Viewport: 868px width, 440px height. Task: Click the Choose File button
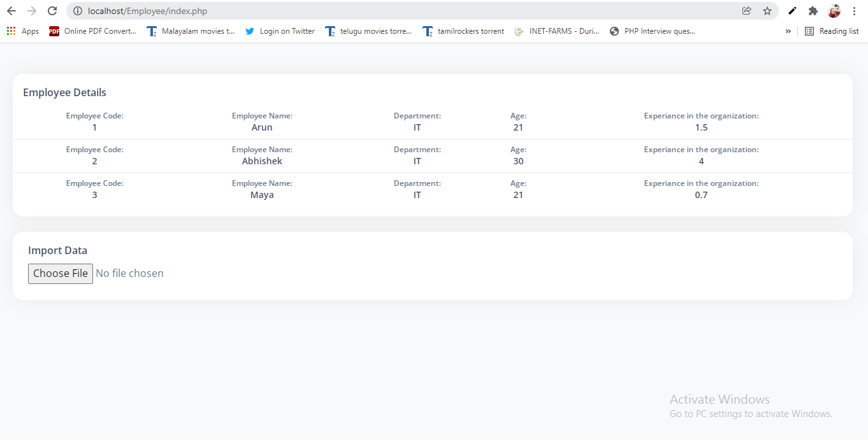61,274
